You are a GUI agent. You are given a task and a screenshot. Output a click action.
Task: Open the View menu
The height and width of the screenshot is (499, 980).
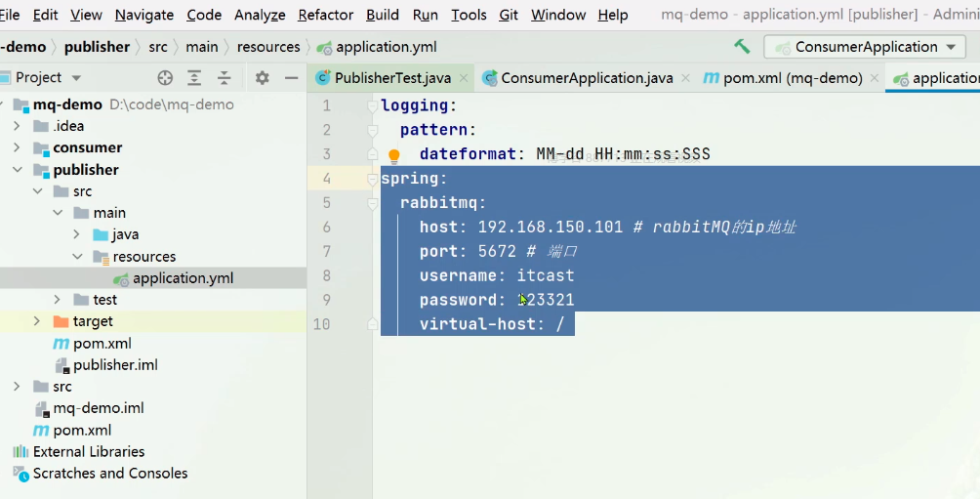coord(86,15)
